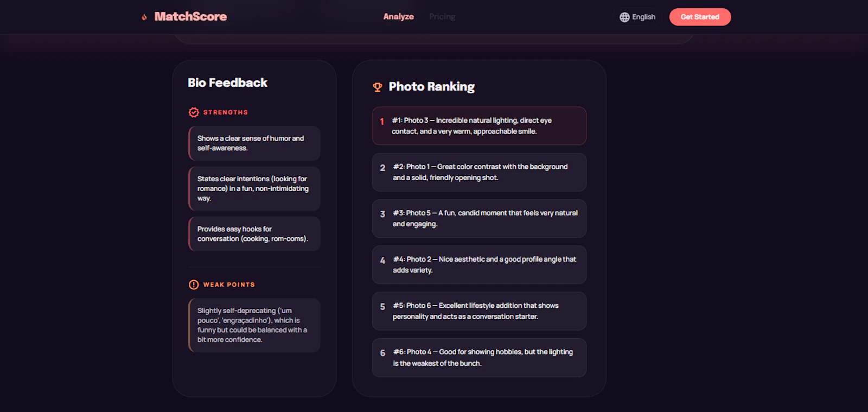The height and width of the screenshot is (412, 868).
Task: Select the self-deprecating weak point card
Action: tap(254, 325)
